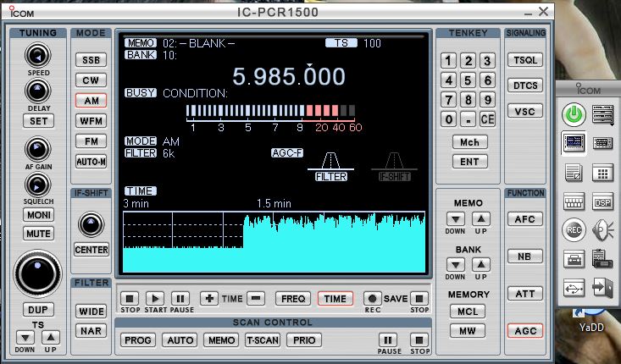Decrease scope time with minus button
This screenshot has height=364, width=621.
point(256,299)
